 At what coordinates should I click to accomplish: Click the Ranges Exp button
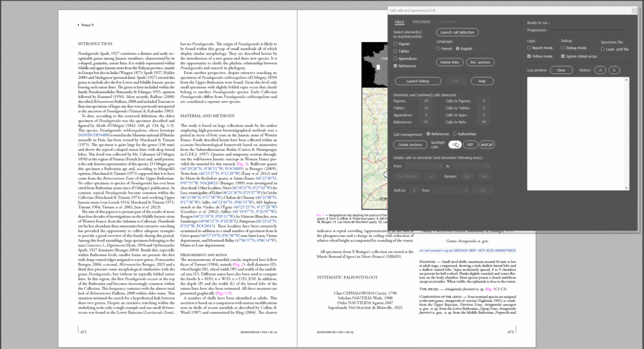tap(467, 176)
